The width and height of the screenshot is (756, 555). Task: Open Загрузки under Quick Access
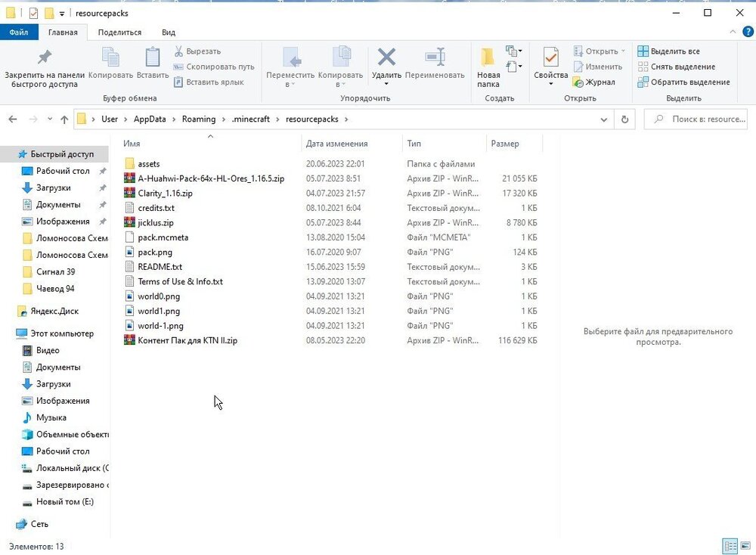[53, 188]
